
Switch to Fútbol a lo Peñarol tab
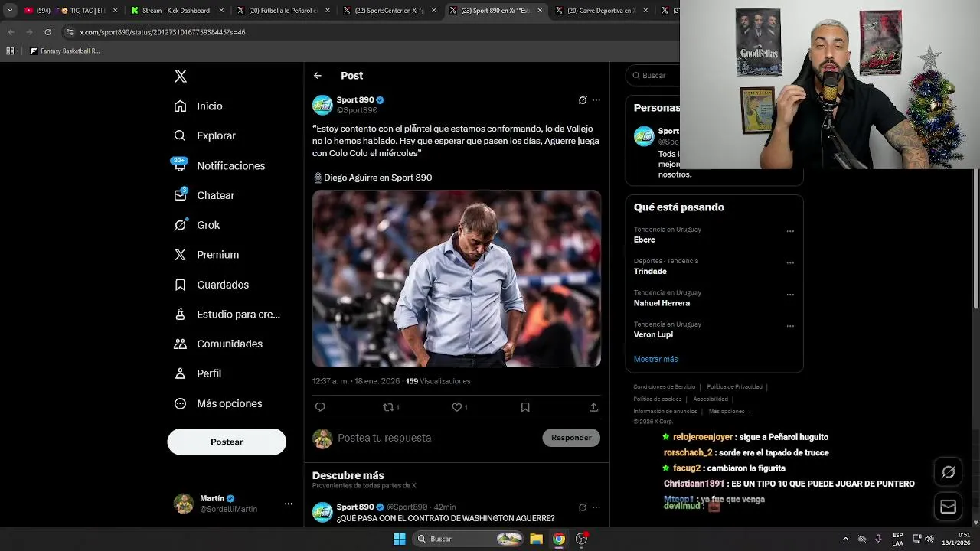pos(283,11)
